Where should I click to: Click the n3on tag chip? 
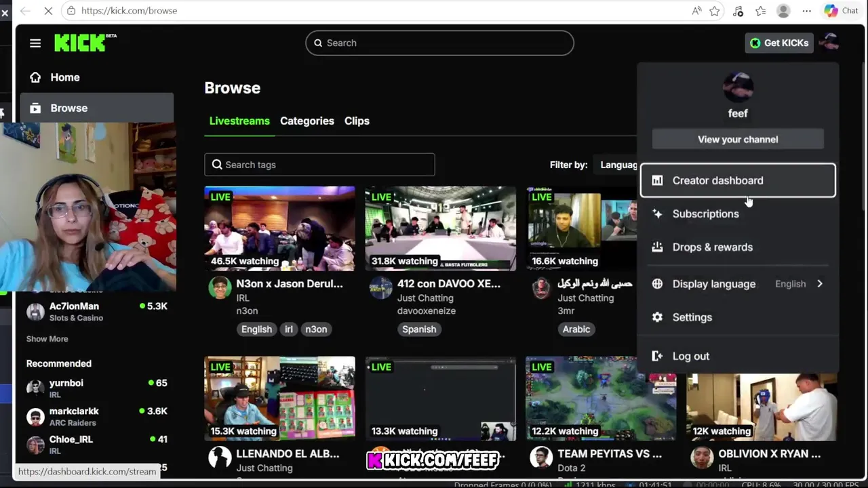[x=316, y=329]
